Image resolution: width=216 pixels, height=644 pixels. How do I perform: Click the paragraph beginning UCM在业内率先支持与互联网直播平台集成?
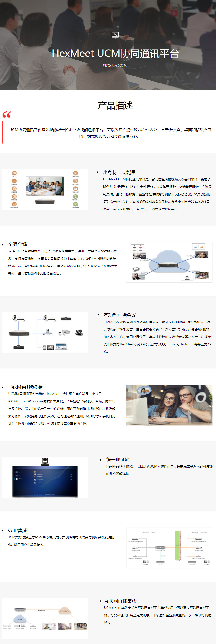point(157,615)
